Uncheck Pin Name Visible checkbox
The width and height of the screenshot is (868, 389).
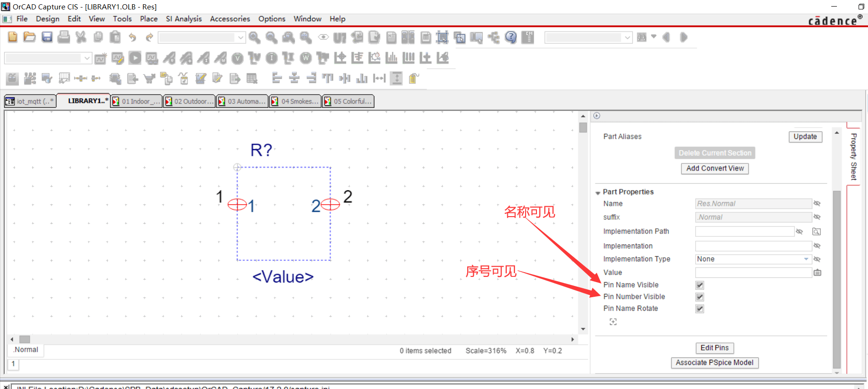(699, 285)
